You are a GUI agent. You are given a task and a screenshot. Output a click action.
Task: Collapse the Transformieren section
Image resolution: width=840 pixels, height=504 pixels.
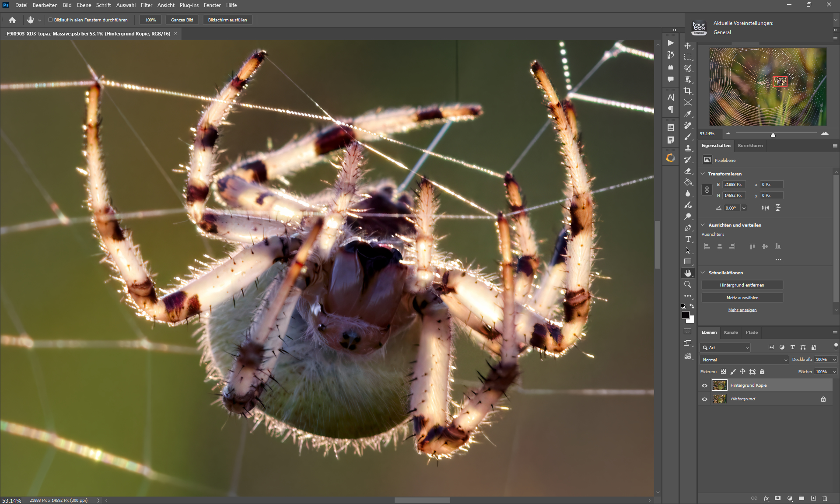coord(703,174)
